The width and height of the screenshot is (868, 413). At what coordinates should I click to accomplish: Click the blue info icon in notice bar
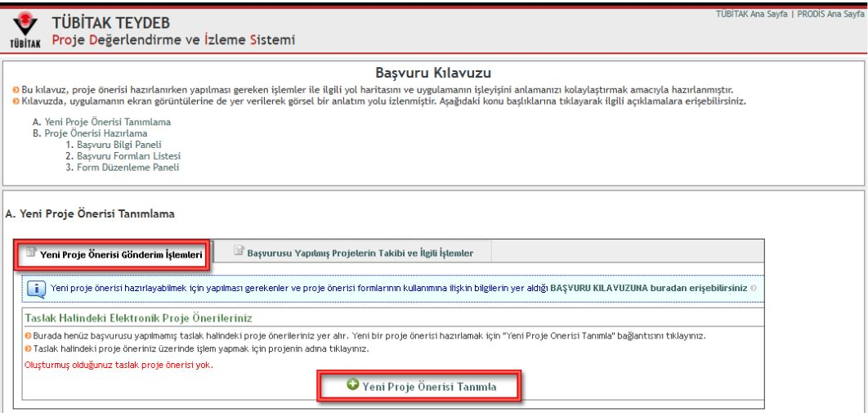tap(36, 289)
